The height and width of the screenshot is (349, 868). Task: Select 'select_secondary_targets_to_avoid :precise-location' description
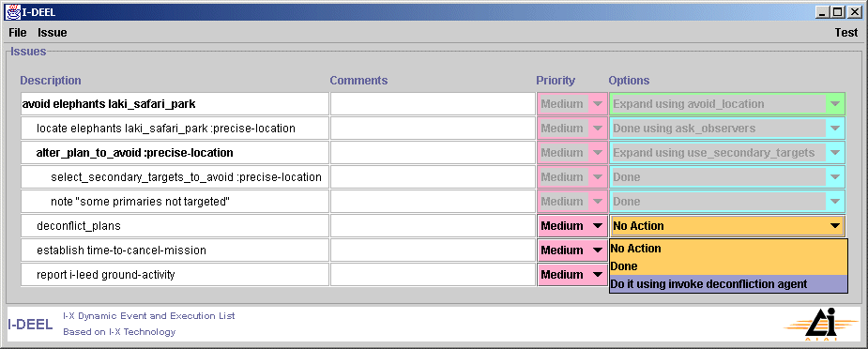(175, 177)
